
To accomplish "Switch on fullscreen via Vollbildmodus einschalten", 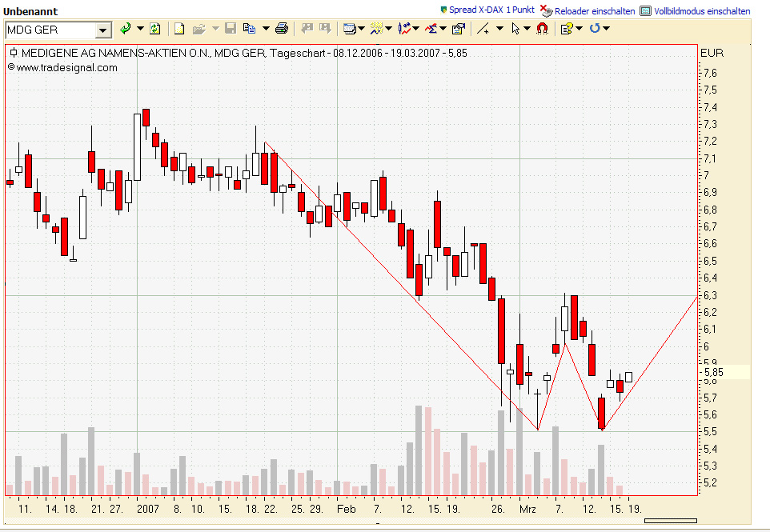I will (701, 11).
